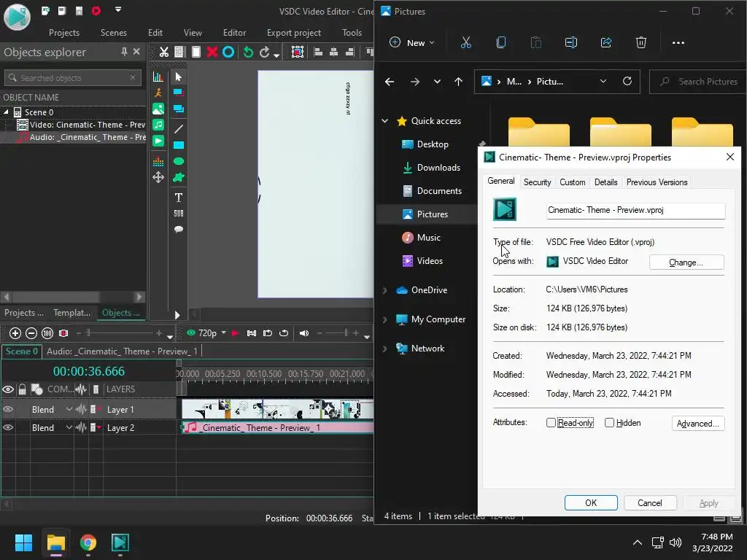Screen dimensions: 747x560
Task: Click the timeline zoom-out minus circle
Action: pyautogui.click(x=31, y=333)
